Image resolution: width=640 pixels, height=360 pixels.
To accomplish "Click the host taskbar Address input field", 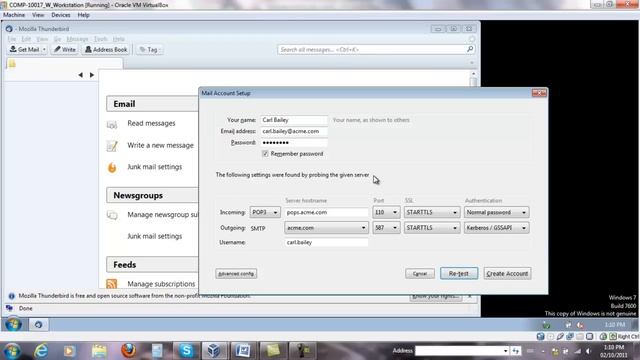I will [x=459, y=351].
